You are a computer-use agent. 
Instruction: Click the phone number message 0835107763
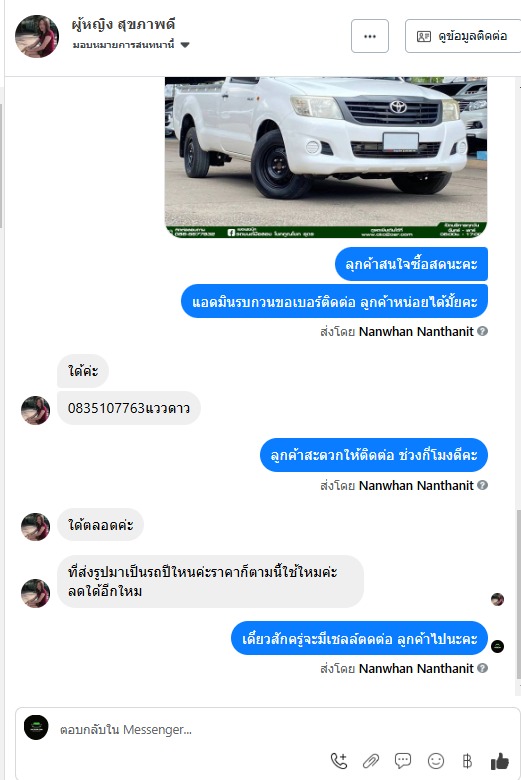(129, 408)
